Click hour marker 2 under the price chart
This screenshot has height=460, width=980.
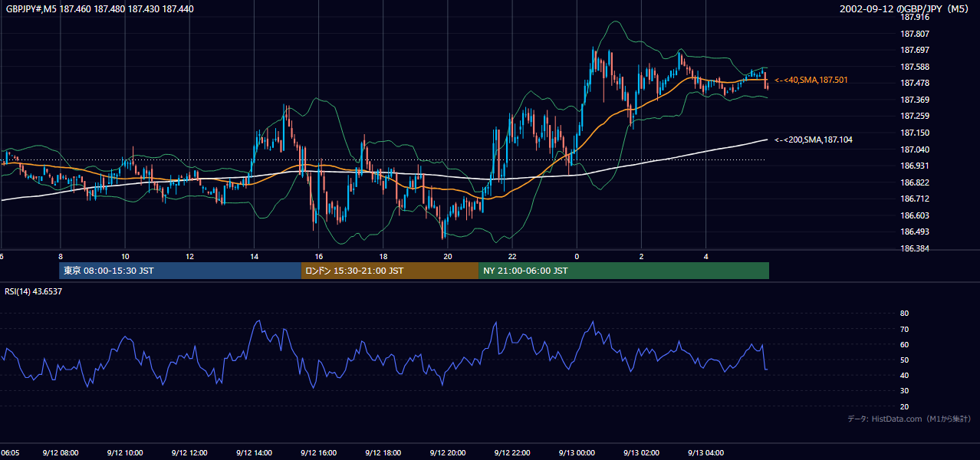tap(642, 256)
